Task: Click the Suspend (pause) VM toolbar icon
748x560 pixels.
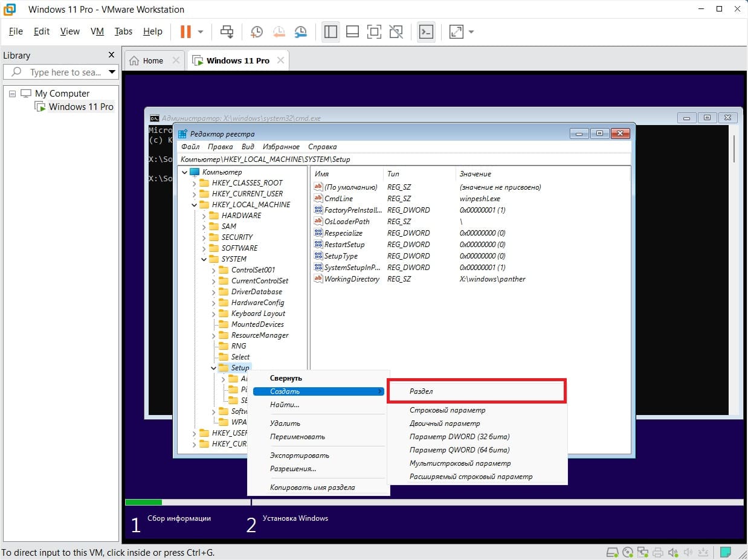Action: [x=185, y=32]
